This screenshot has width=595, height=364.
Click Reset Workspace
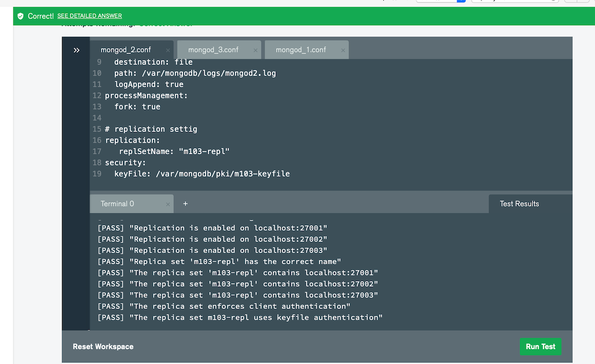103,347
